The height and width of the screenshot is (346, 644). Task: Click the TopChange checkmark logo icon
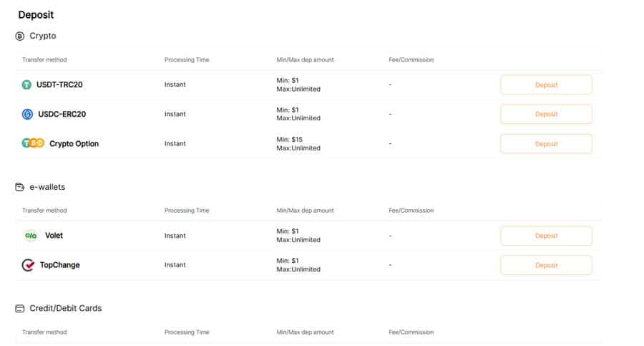(x=28, y=265)
